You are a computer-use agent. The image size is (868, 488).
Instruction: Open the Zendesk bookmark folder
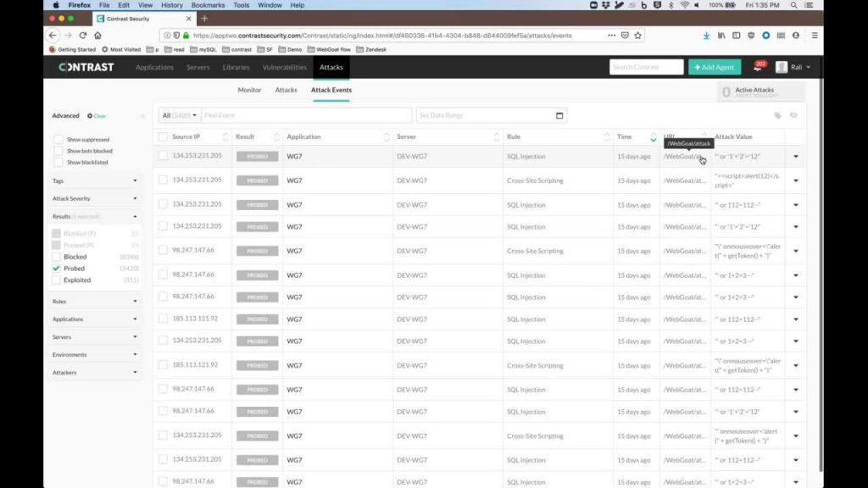pyautogui.click(x=371, y=49)
